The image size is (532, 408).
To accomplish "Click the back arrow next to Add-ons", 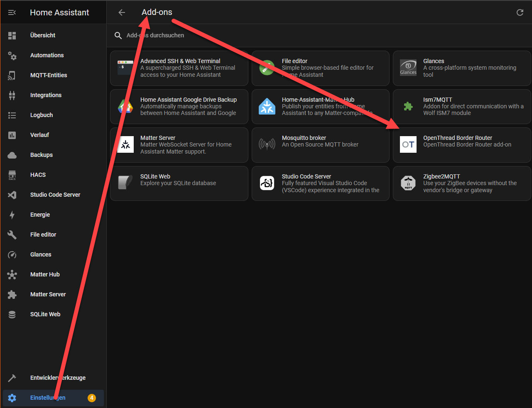I will pyautogui.click(x=122, y=12).
